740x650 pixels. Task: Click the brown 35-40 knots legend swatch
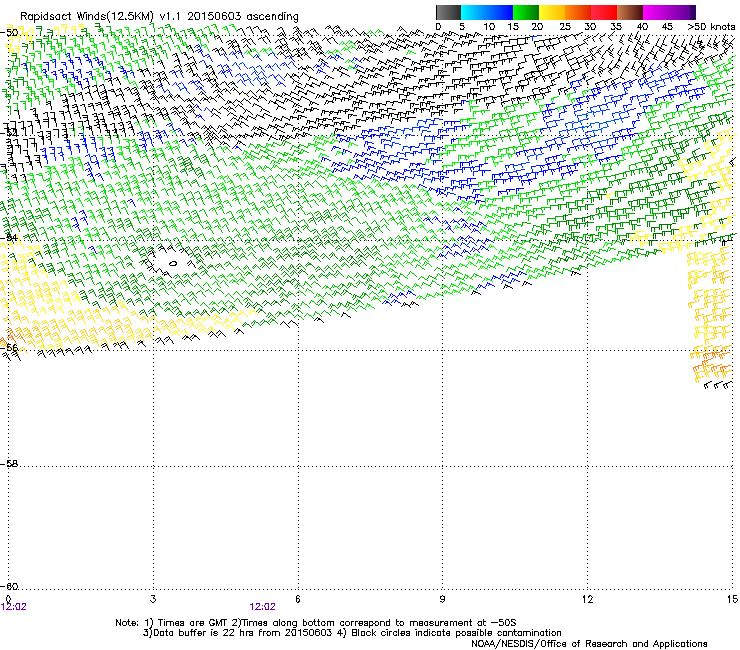click(x=630, y=12)
